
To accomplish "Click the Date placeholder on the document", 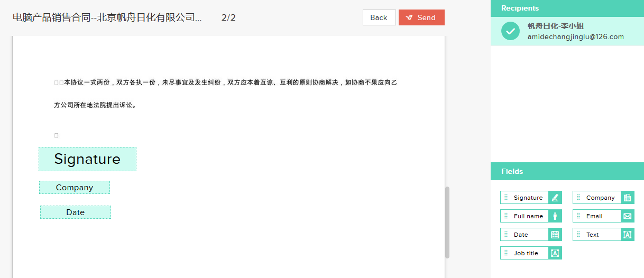I will 76,212.
